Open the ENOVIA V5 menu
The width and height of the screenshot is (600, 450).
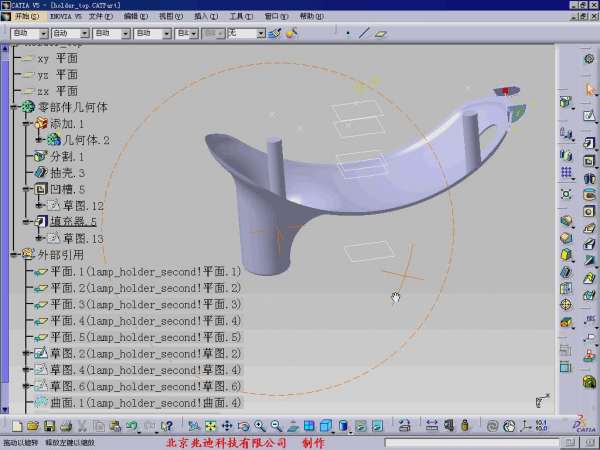(66, 16)
